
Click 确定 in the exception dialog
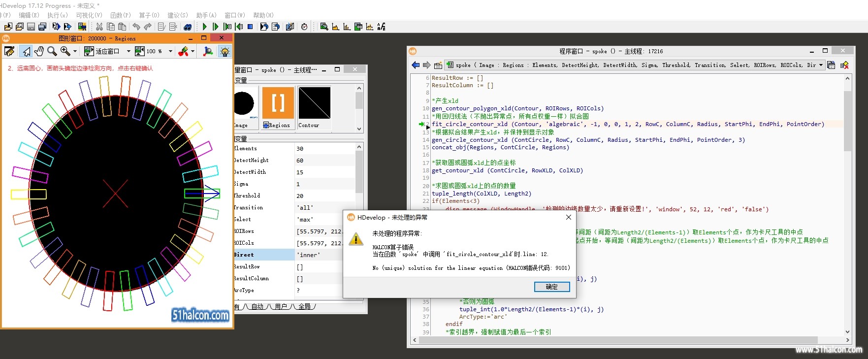(x=551, y=287)
